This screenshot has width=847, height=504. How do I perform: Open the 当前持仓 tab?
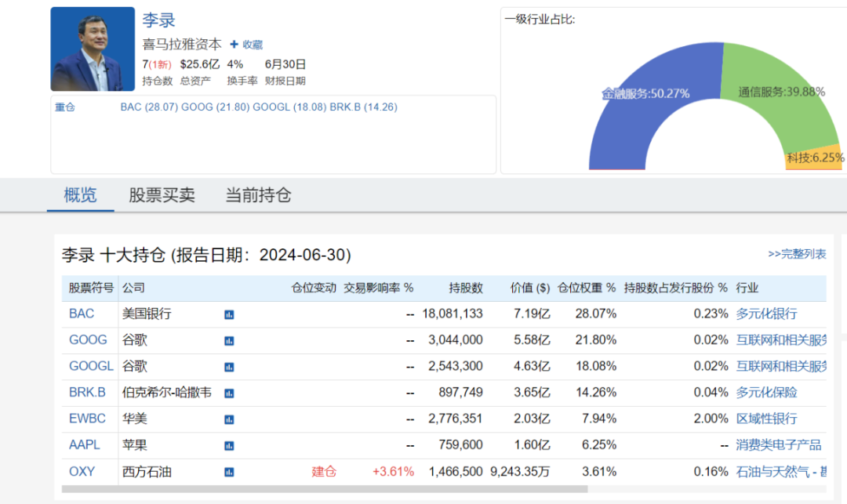pos(258,195)
